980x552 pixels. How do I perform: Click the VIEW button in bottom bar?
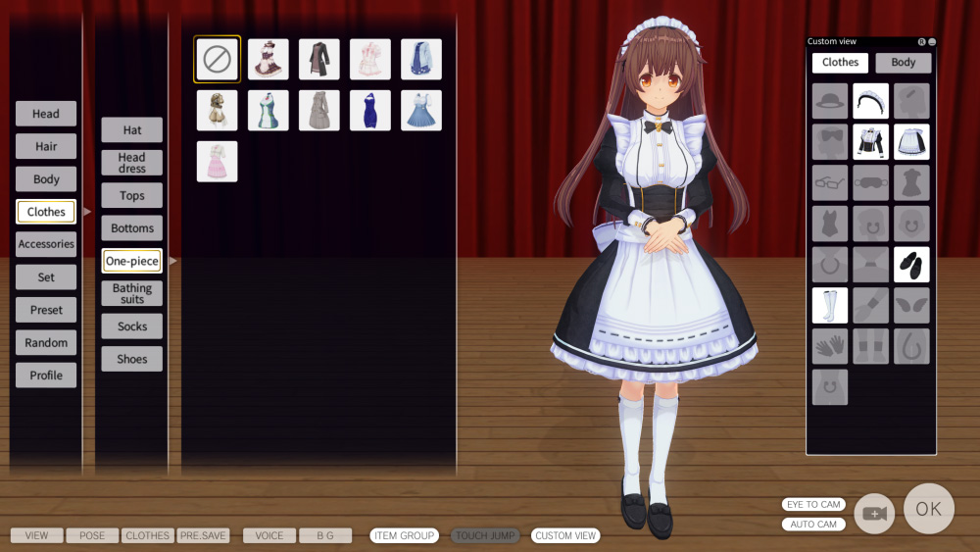click(37, 535)
